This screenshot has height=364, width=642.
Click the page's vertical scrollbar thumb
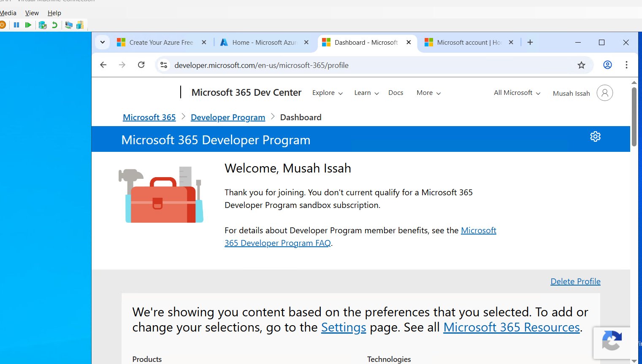[x=634, y=117]
